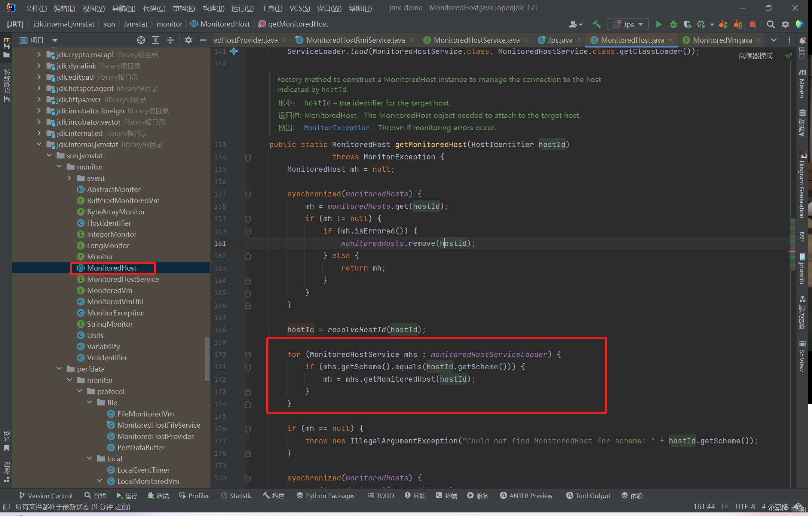Open the Jps run configuration dropdown
This screenshot has height=516, width=812.
(640, 24)
